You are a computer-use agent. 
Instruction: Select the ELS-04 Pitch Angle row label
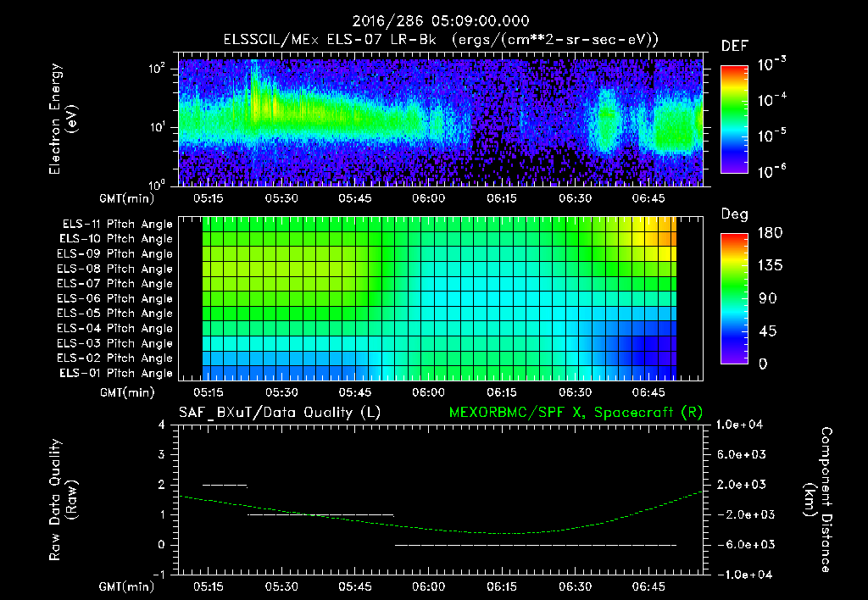point(114,329)
